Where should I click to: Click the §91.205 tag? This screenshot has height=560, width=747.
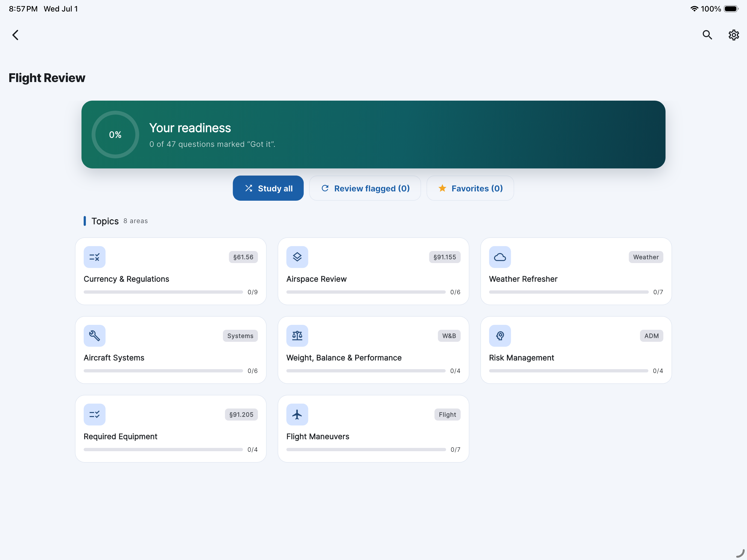[x=241, y=415]
